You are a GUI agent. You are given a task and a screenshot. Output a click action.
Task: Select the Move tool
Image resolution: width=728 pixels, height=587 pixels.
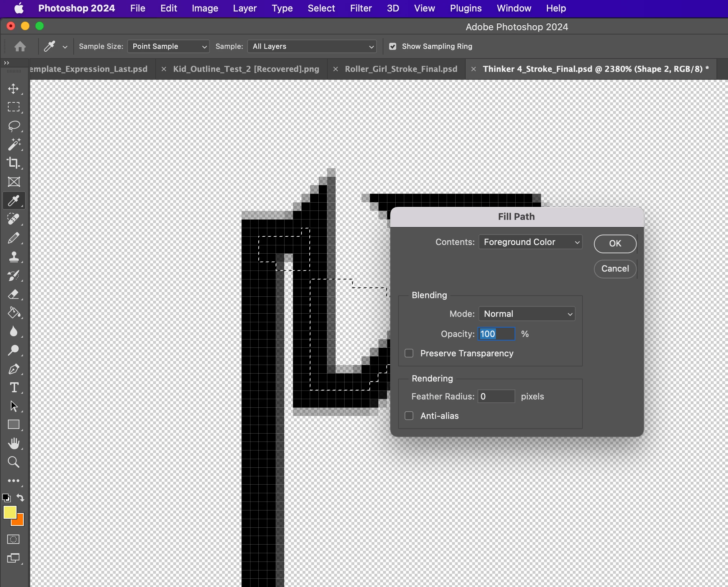(14, 89)
